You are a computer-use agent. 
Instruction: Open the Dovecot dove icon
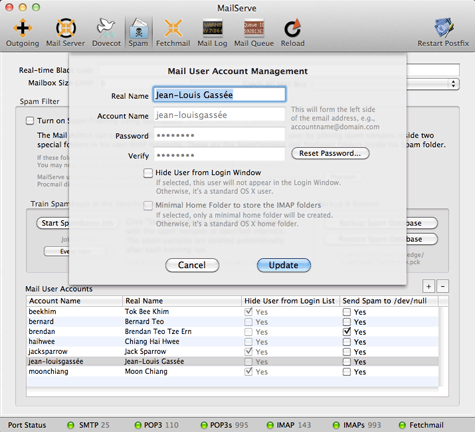(106, 28)
